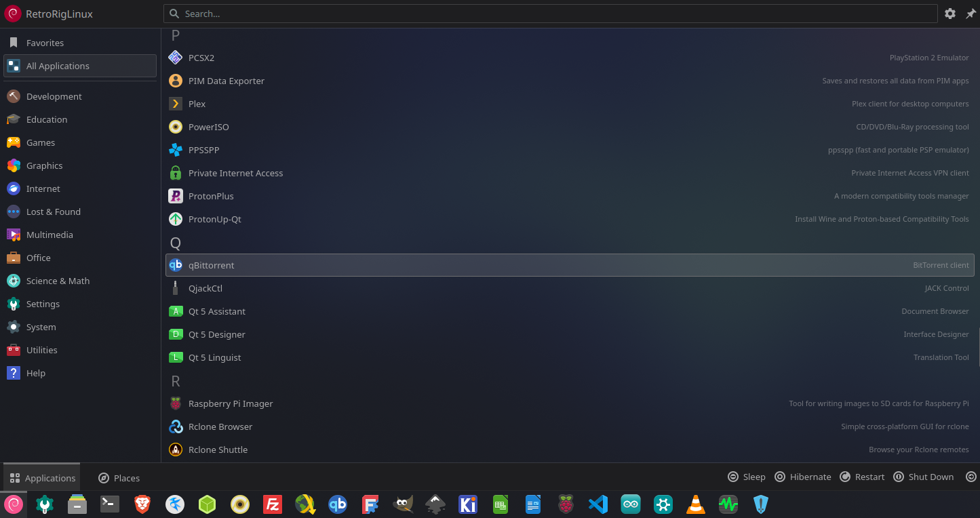This screenshot has height=518, width=980.
Task: Open GIMP from the taskbar
Action: pyautogui.click(x=403, y=504)
